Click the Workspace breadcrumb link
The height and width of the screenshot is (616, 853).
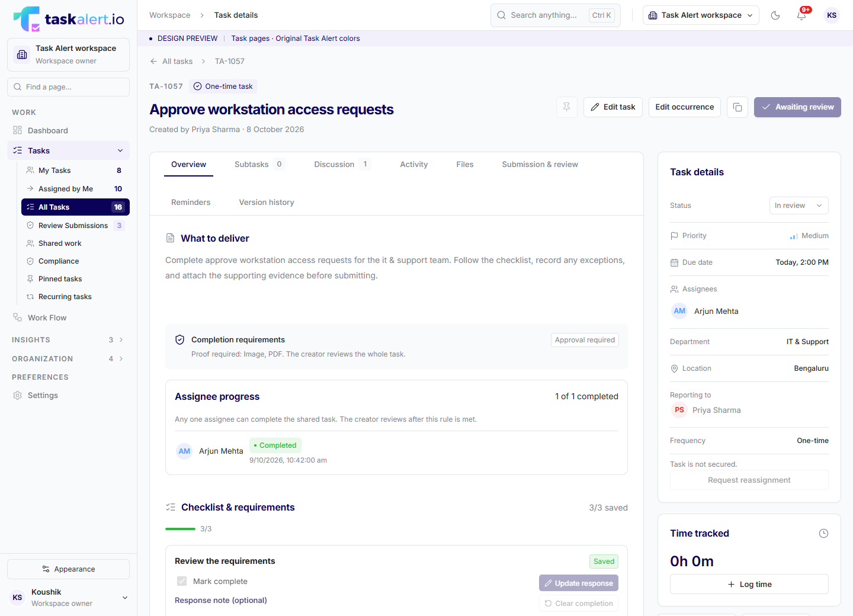click(x=170, y=15)
